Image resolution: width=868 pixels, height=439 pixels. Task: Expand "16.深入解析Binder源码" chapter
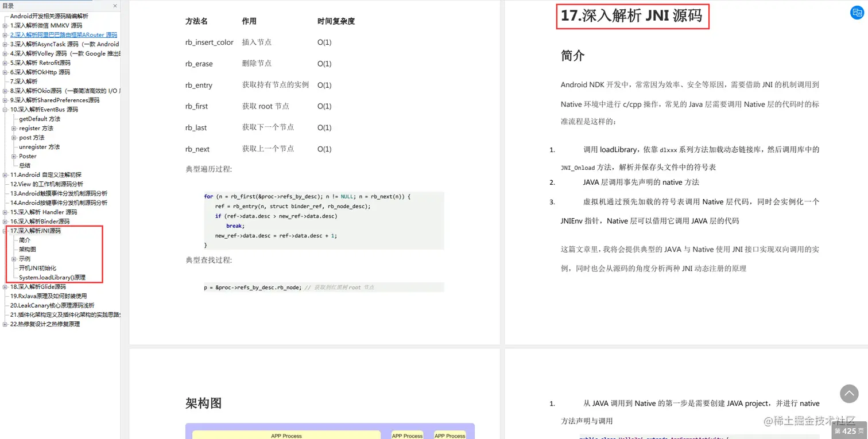click(x=5, y=221)
